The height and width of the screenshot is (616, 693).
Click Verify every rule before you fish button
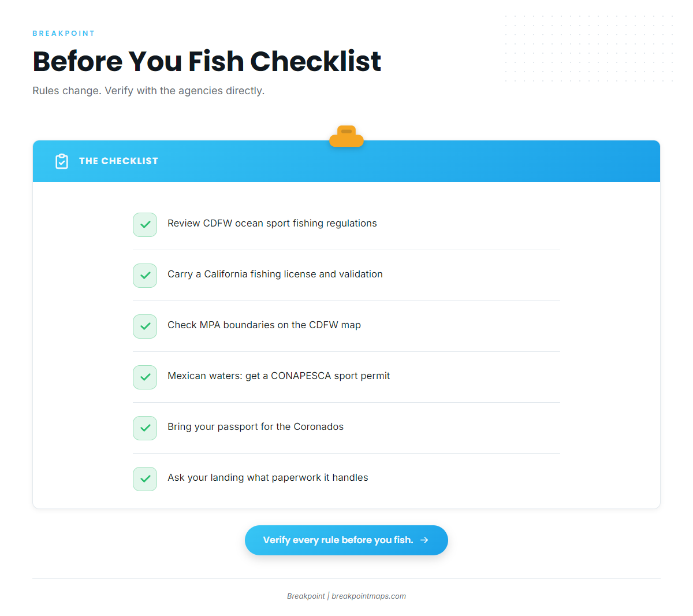pos(346,540)
